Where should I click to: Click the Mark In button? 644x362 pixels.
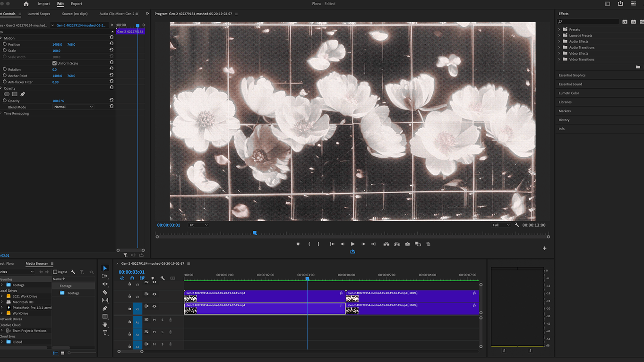coord(309,244)
